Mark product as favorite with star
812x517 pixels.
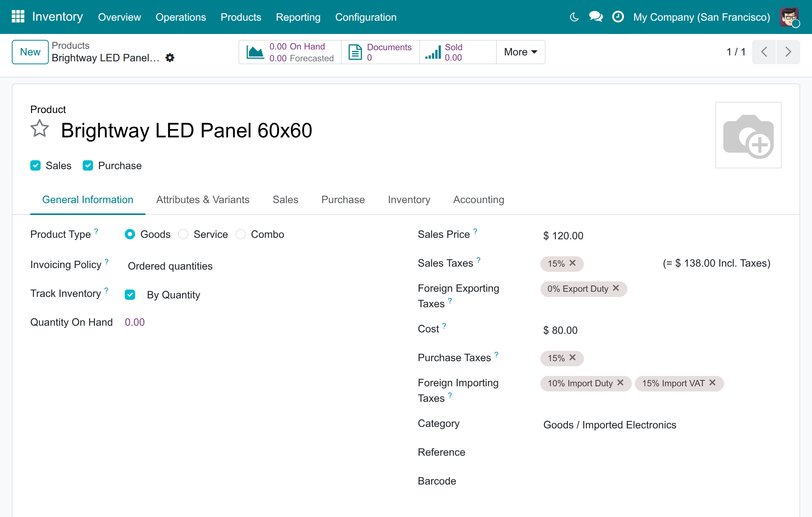39,129
